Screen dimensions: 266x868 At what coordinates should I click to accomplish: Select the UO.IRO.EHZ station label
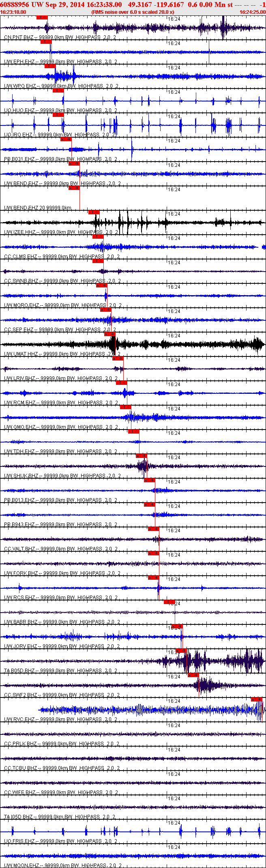(x=60, y=135)
